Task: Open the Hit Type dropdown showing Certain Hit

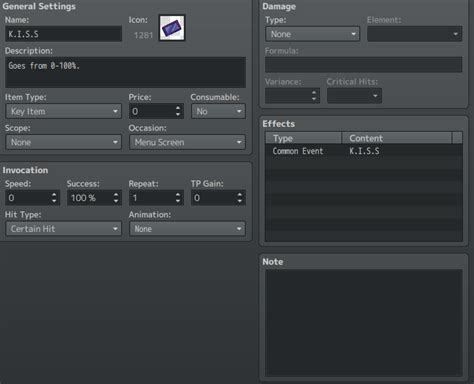Action: pos(63,229)
